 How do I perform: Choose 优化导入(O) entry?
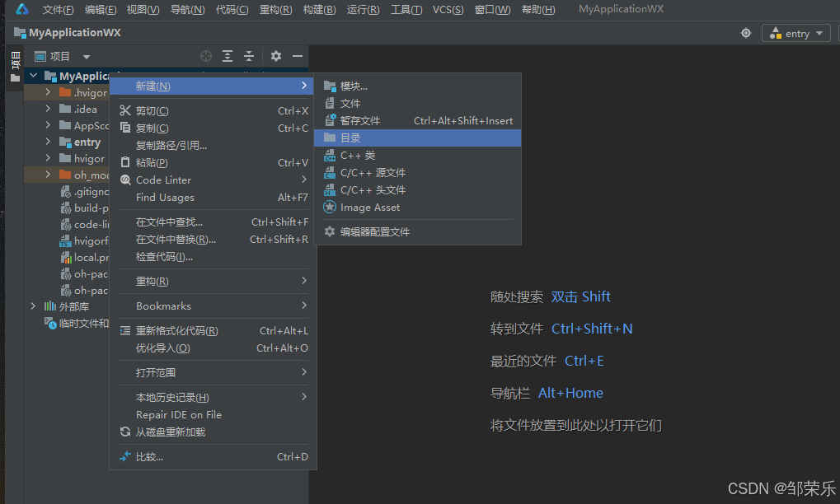[214, 348]
